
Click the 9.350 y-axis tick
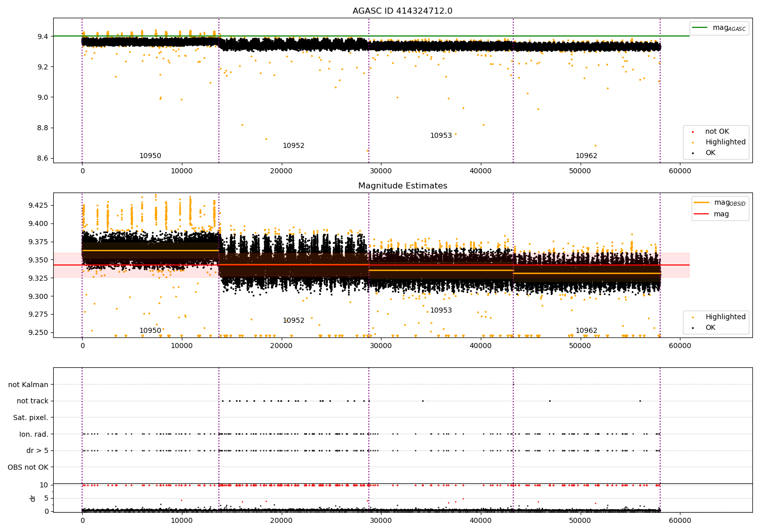[x=38, y=260]
